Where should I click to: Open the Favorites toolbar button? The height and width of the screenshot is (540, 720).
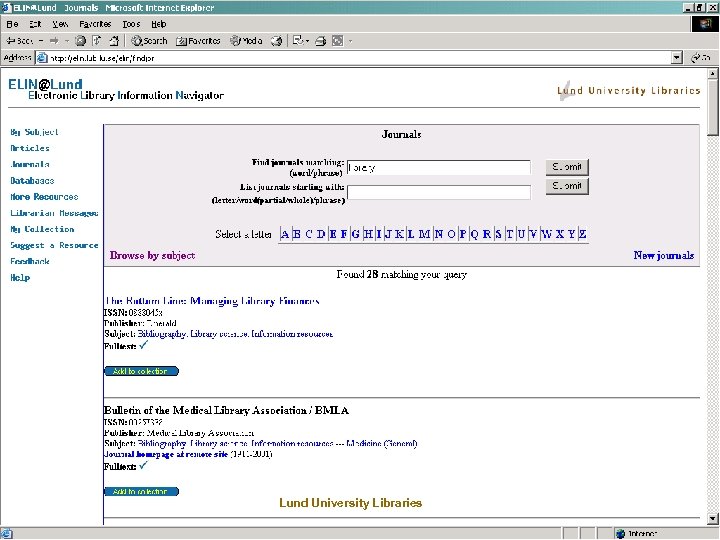pyautogui.click(x=198, y=41)
